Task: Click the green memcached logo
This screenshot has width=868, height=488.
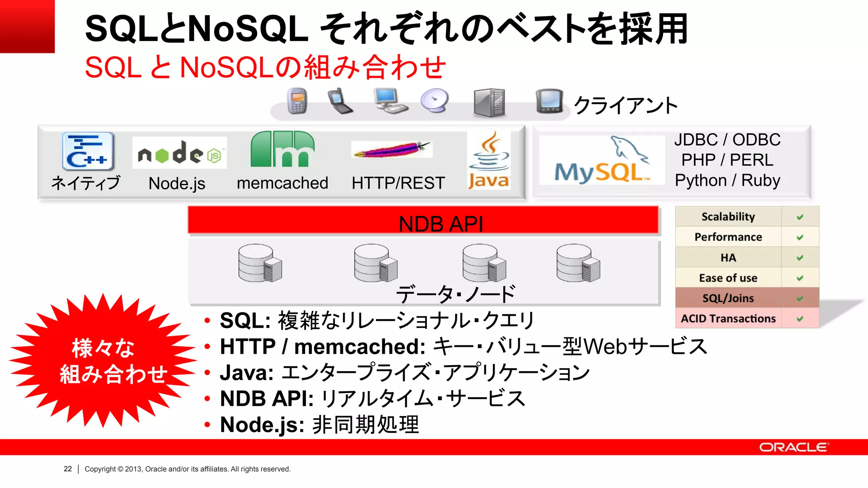Action: pyautogui.click(x=282, y=149)
